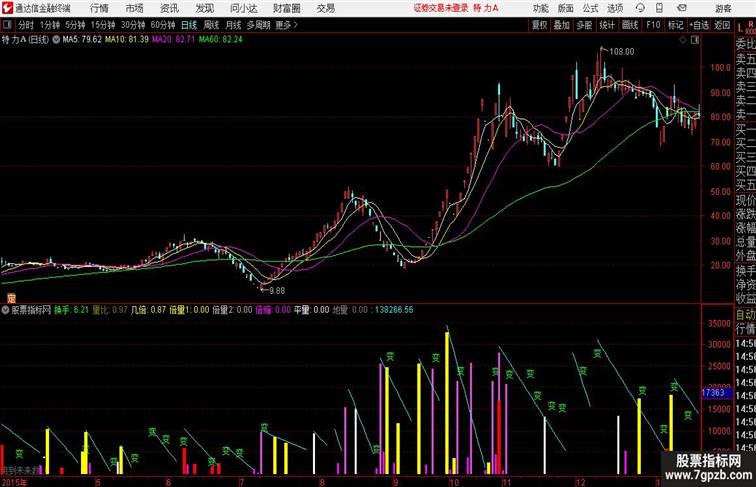Click the 画线 drawing toolbar button
The image size is (756, 487).
pyautogui.click(x=630, y=25)
